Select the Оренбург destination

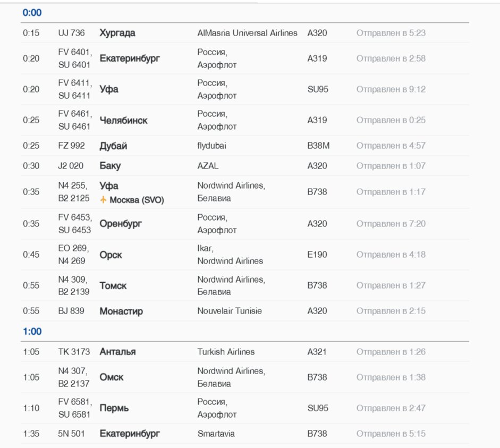pyautogui.click(x=121, y=224)
